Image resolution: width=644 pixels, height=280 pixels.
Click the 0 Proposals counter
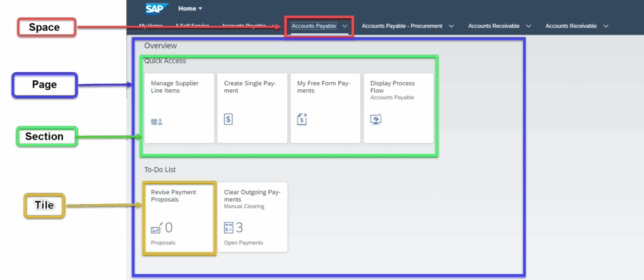point(169,227)
